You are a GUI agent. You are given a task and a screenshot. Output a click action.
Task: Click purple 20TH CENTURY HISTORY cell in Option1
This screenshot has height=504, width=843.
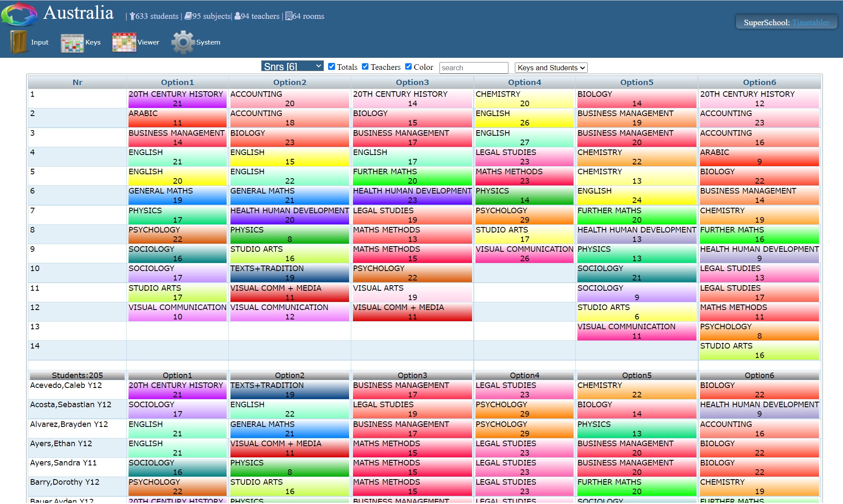click(x=177, y=98)
